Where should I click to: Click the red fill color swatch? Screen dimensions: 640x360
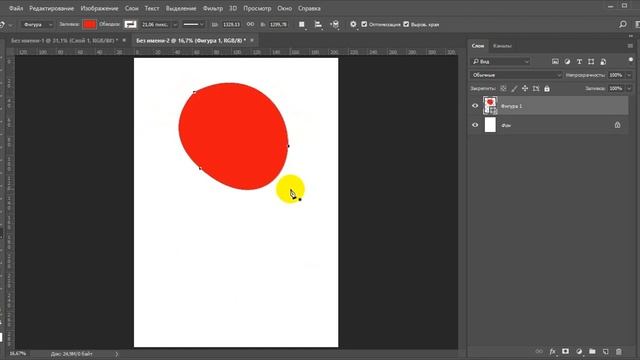click(x=89, y=24)
